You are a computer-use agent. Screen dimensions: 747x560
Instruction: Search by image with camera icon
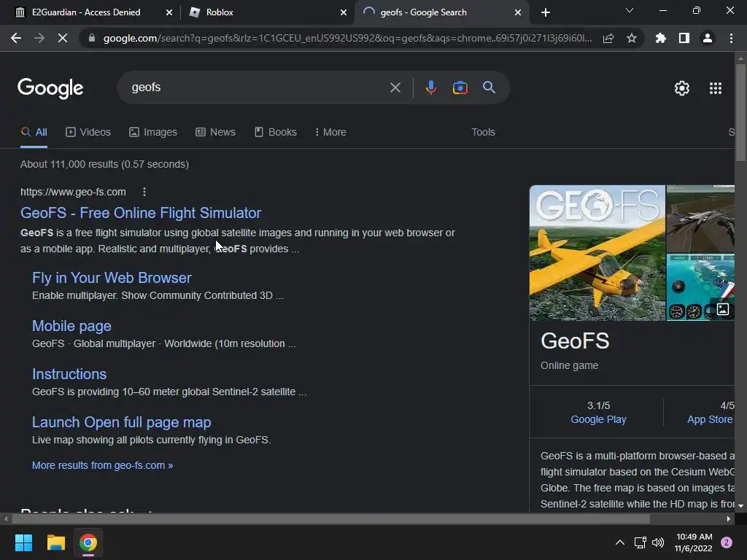460,87
